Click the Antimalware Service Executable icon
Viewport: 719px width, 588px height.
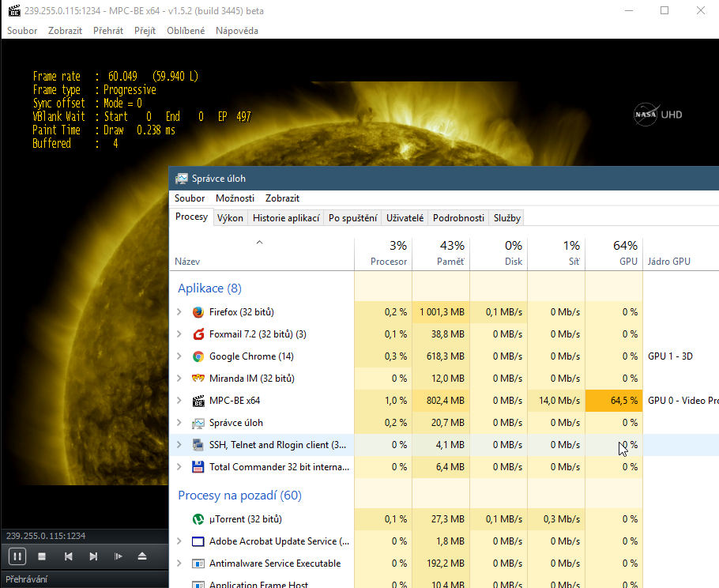click(x=198, y=563)
